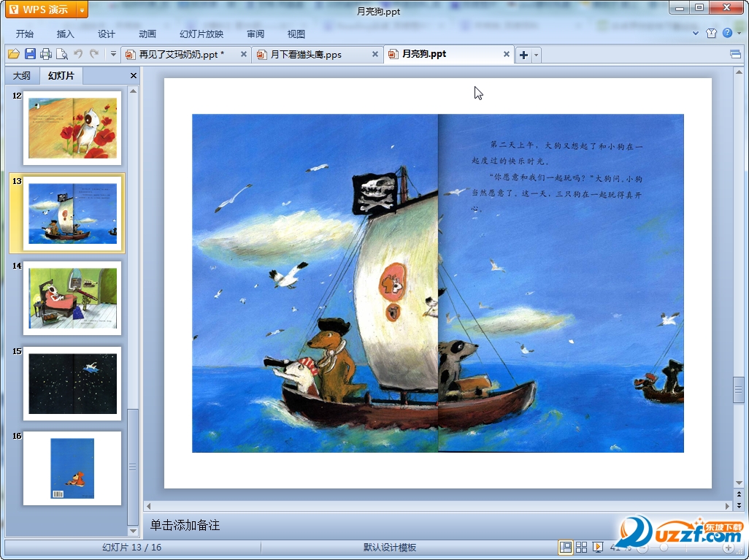Click thumbnail pane scroll up arrow
The width and height of the screenshot is (749, 560).
click(134, 91)
